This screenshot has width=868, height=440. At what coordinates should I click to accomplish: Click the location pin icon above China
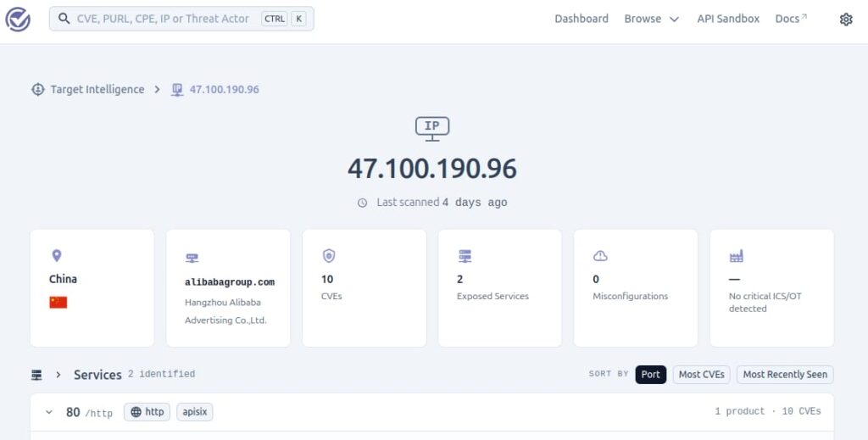pos(57,256)
